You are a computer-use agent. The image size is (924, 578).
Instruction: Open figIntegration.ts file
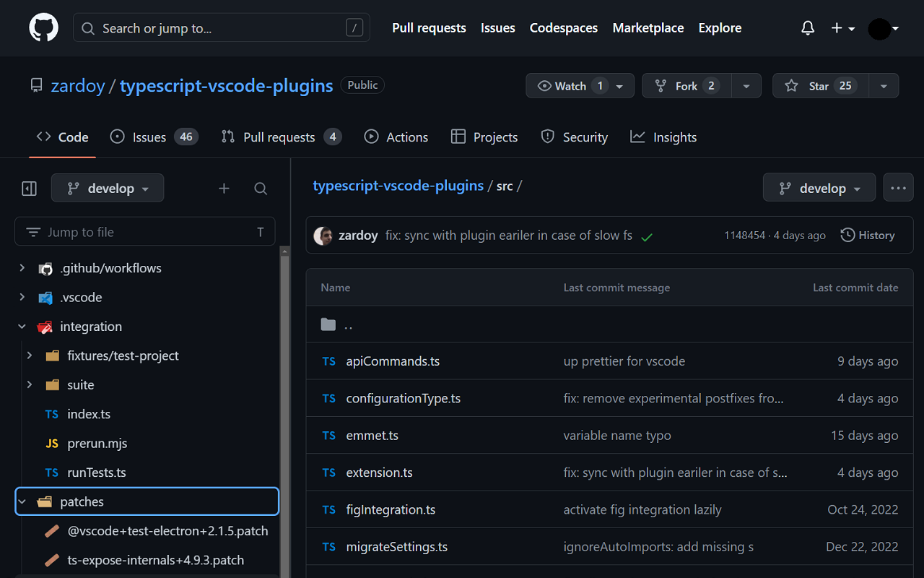(391, 510)
